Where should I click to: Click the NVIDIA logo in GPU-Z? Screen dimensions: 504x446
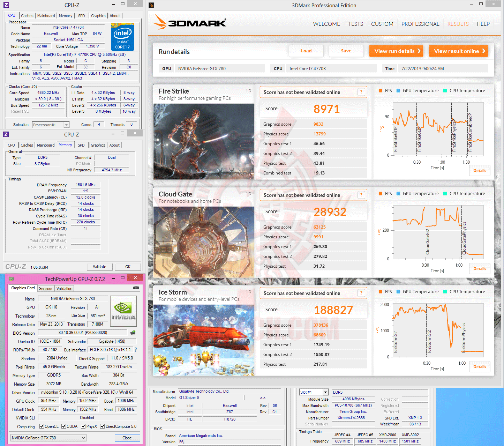[x=123, y=311]
